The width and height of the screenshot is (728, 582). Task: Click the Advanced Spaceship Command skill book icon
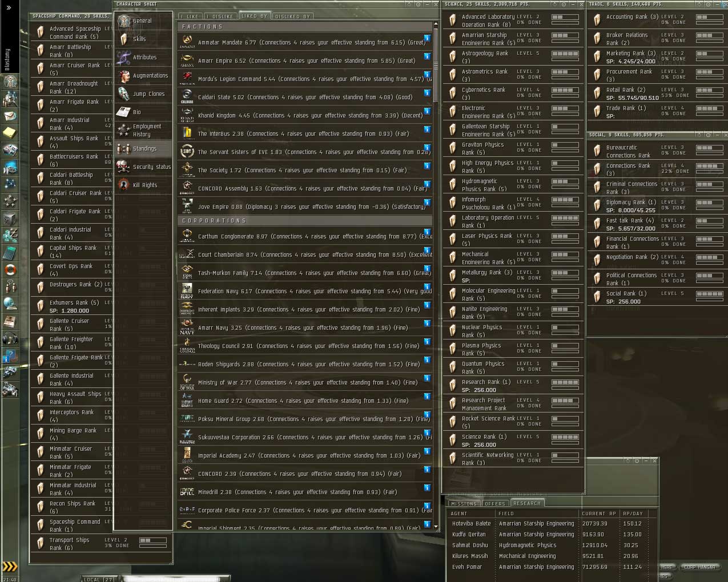[x=41, y=33]
